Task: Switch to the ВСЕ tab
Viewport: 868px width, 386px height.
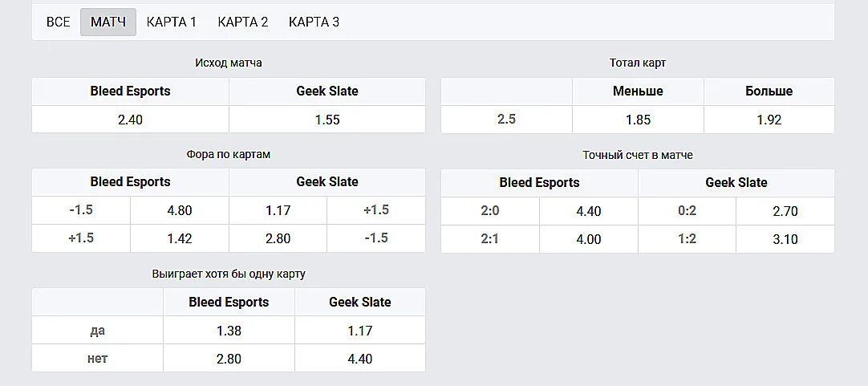Action: click(x=58, y=22)
